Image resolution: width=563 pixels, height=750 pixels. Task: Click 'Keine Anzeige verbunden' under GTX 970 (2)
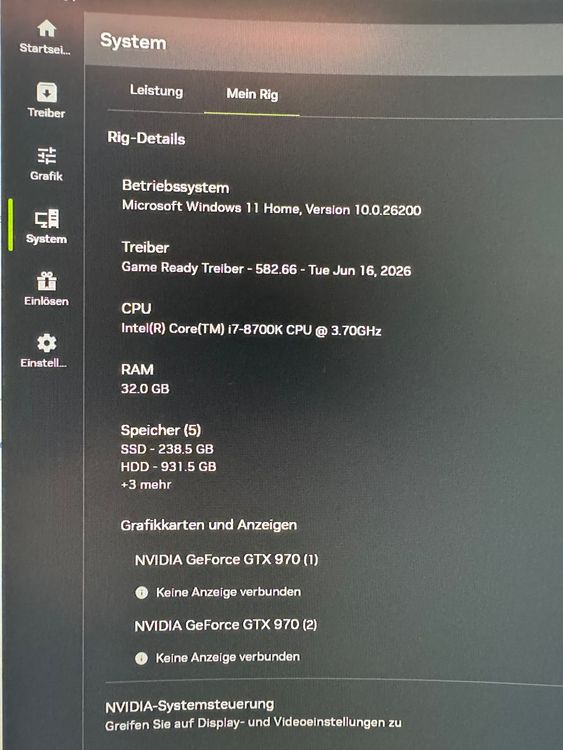click(228, 657)
